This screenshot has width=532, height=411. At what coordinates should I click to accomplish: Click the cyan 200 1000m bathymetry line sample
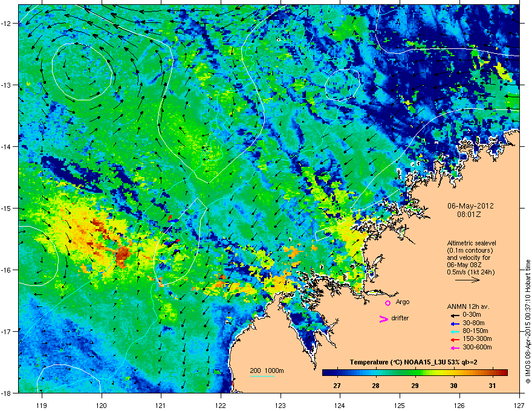[262, 376]
